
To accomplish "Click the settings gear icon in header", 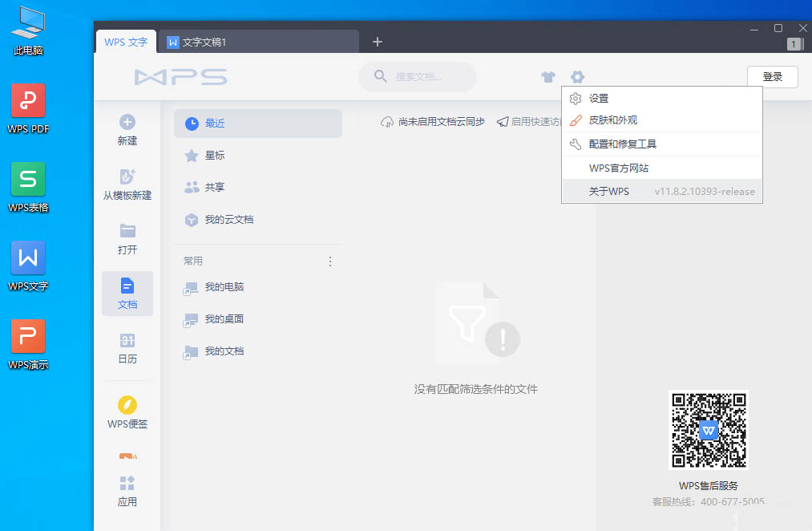I will coord(577,77).
